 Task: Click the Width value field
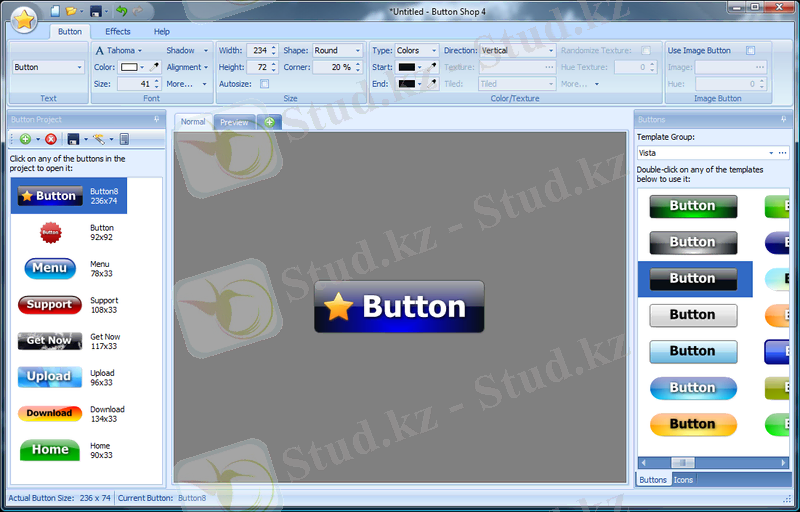click(258, 50)
